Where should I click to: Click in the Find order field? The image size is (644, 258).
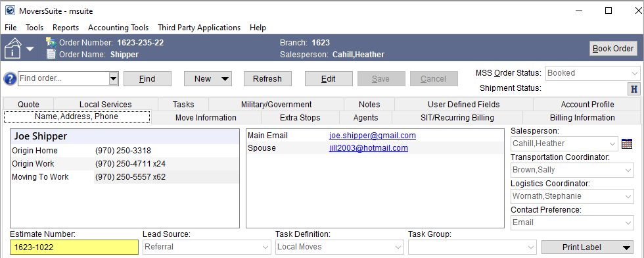coord(63,78)
